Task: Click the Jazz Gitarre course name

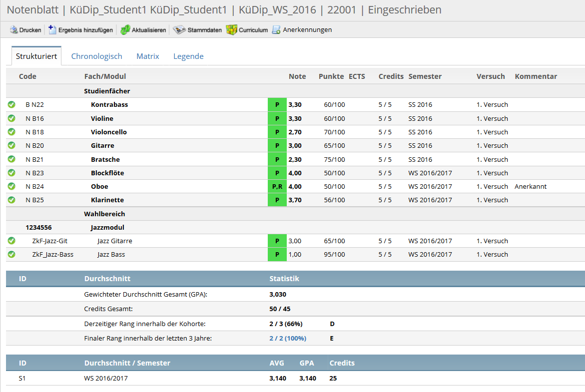Action: tap(115, 241)
